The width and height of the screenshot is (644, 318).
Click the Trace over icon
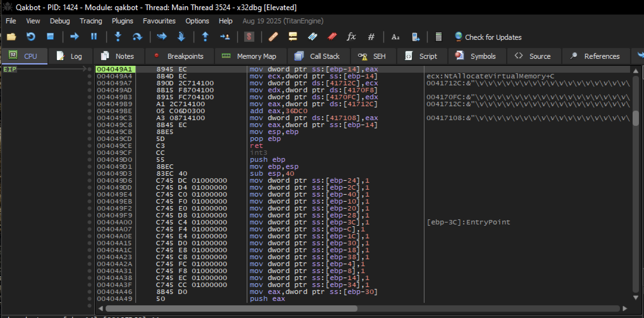point(181,37)
